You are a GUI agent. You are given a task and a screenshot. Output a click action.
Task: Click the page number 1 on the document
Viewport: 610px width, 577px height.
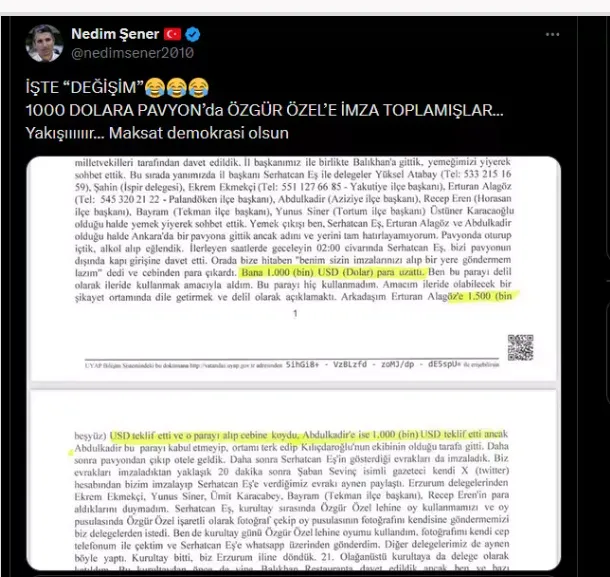(295, 313)
